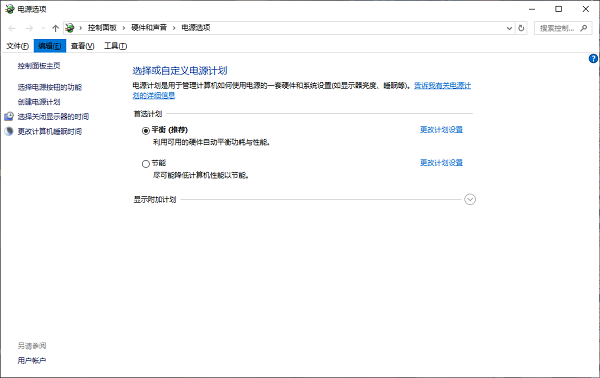Click the search magnifier icon
The width and height of the screenshot is (600, 378).
click(584, 28)
